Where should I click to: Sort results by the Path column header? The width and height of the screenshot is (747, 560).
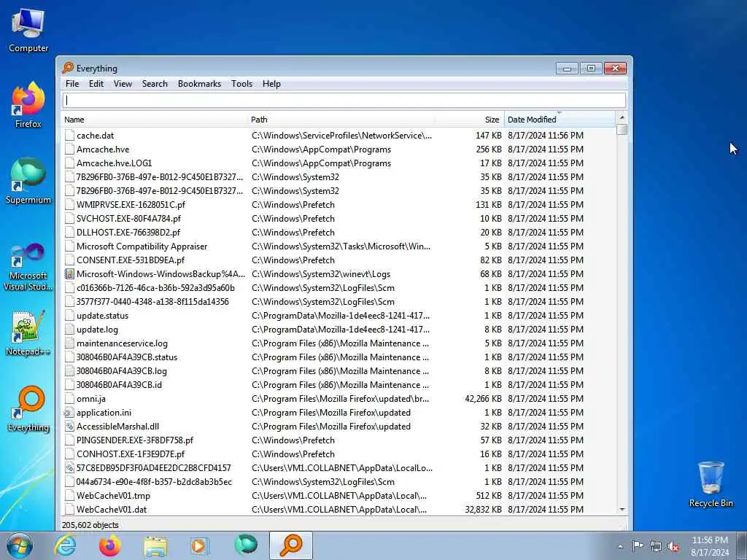[x=341, y=120]
